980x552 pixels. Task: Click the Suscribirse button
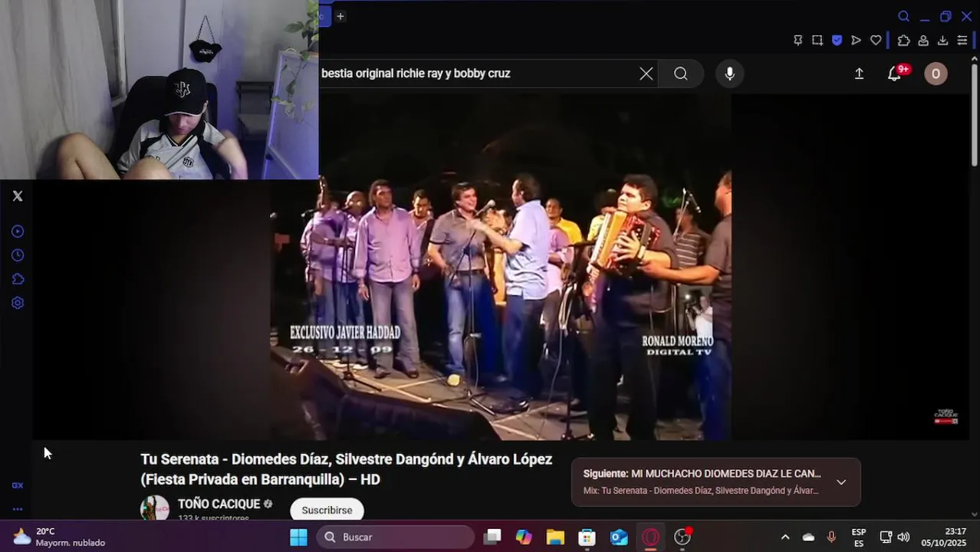327,510
